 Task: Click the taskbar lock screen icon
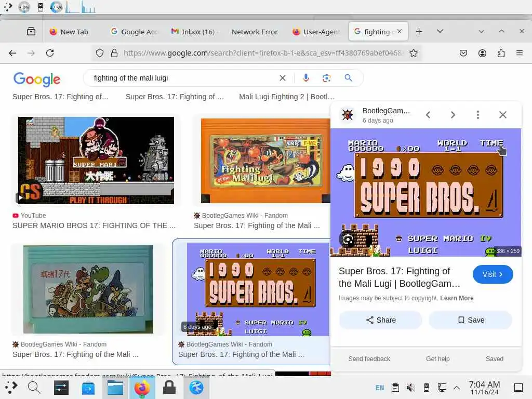point(169,387)
